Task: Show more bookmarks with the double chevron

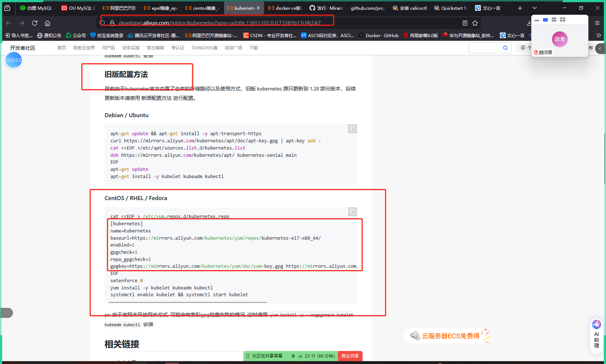Action: click(598, 36)
